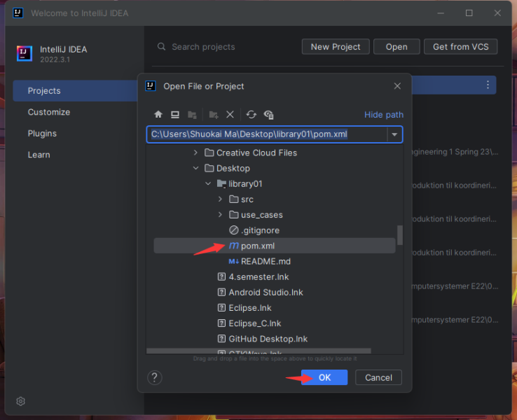Select the src folder
The height and width of the screenshot is (420, 517).
click(241, 199)
